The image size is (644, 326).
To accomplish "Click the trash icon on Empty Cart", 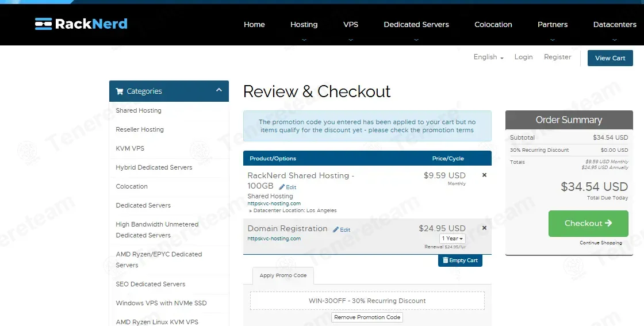I will 445,260.
